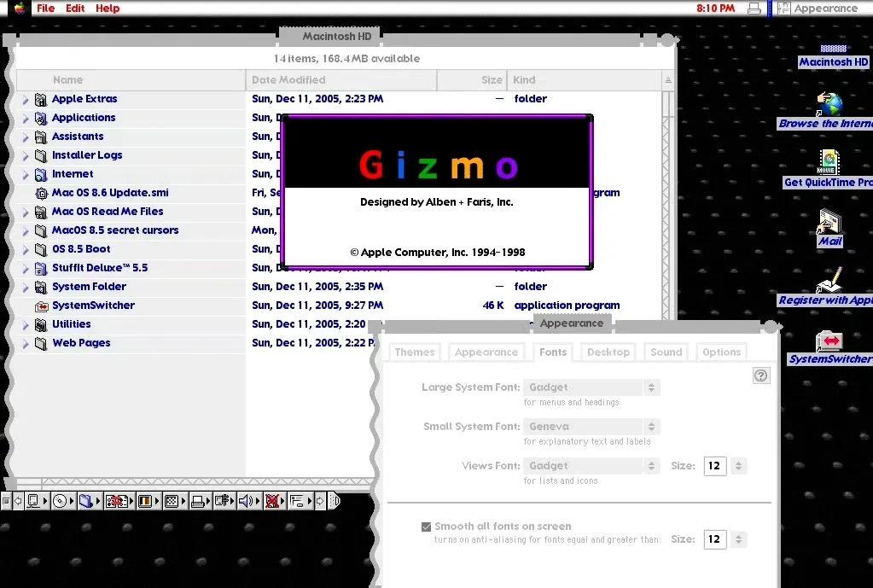
Task: Open the Appearance application menu at top right
Action: coord(818,8)
